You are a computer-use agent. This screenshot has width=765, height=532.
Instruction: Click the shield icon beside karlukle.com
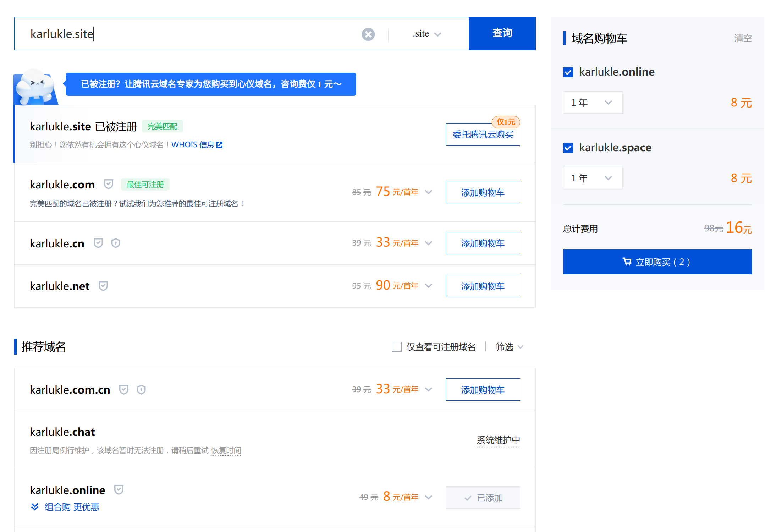108,184
